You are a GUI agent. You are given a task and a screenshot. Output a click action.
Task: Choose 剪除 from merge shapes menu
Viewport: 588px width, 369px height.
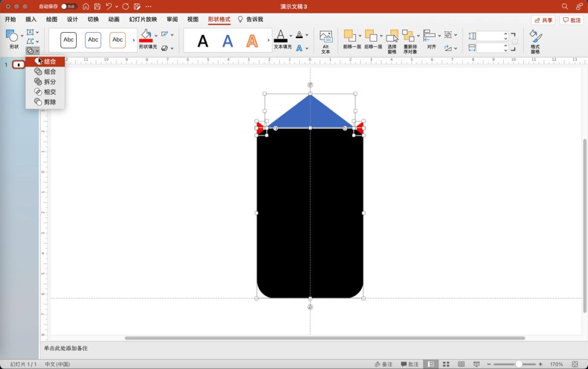pyautogui.click(x=50, y=102)
